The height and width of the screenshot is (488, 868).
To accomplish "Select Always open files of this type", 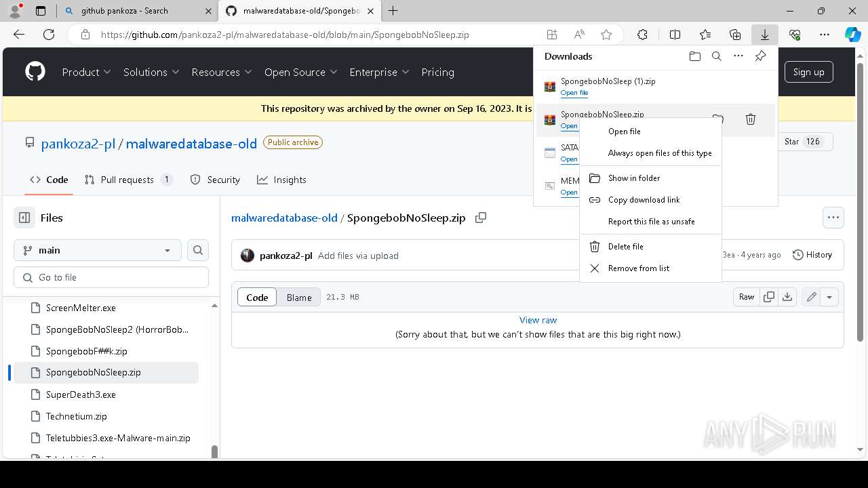I will click(651, 153).
